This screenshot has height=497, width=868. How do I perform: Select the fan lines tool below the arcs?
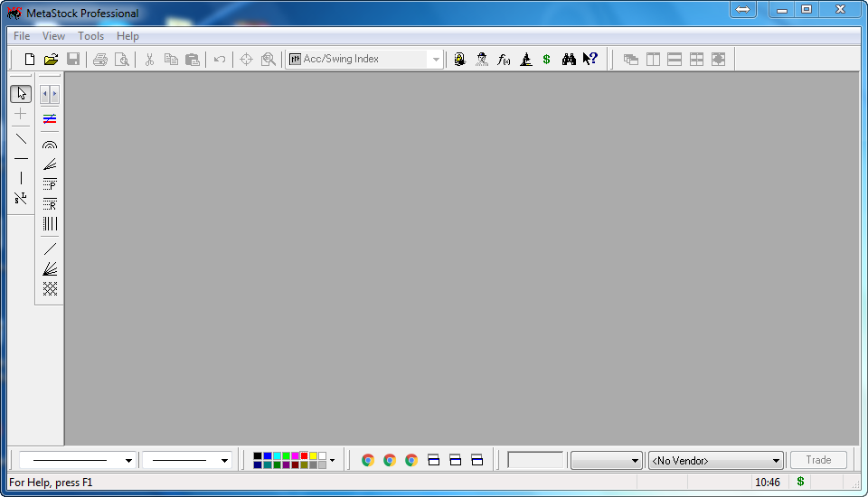point(50,164)
